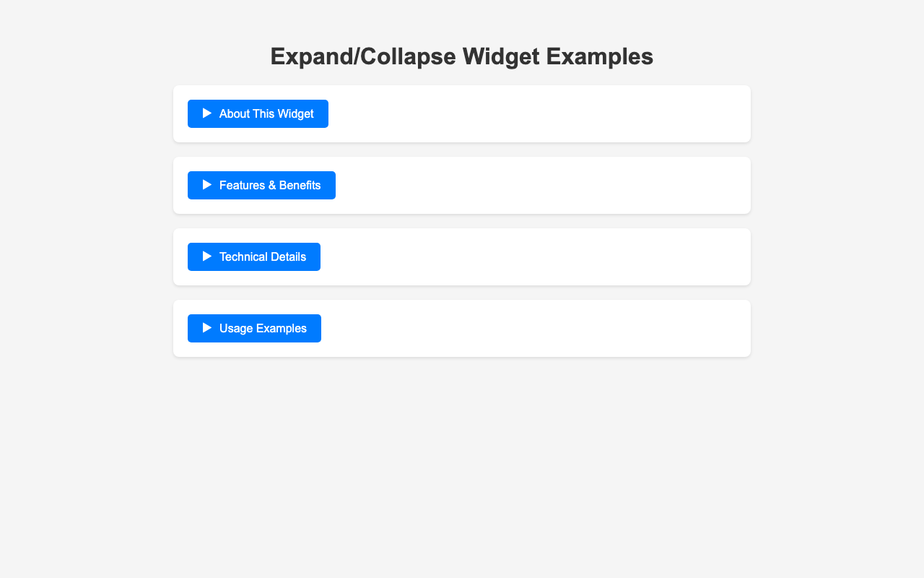Click white space in About This Widget card
The image size is (924, 578).
[x=534, y=113]
